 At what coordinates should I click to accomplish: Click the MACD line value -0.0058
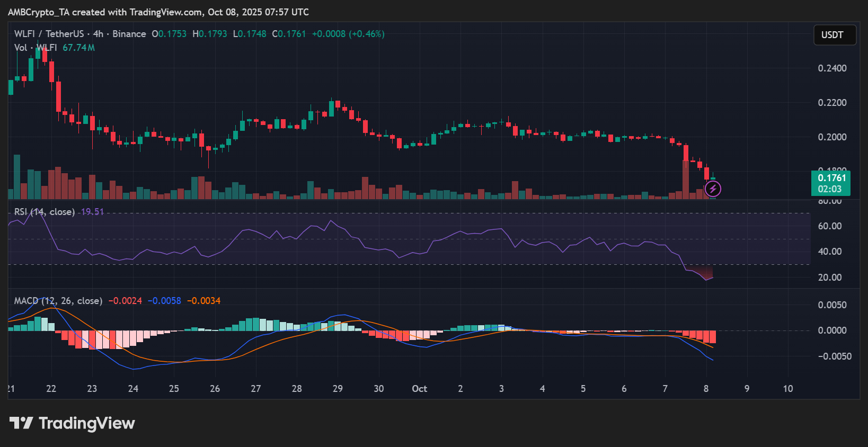pos(164,301)
